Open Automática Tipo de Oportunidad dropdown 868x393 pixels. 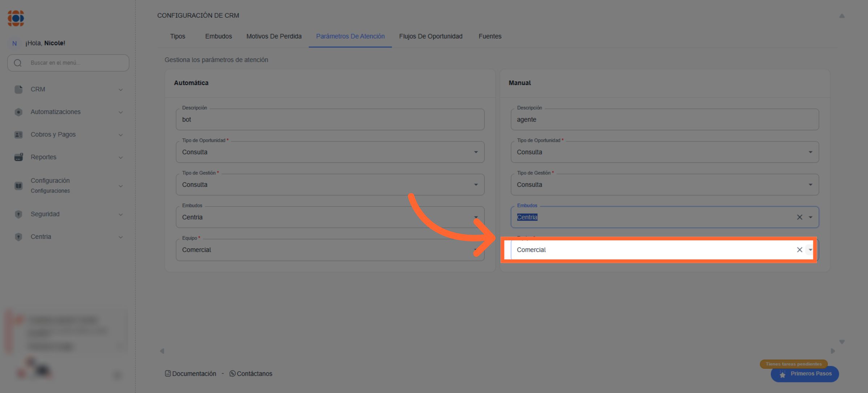(x=476, y=152)
